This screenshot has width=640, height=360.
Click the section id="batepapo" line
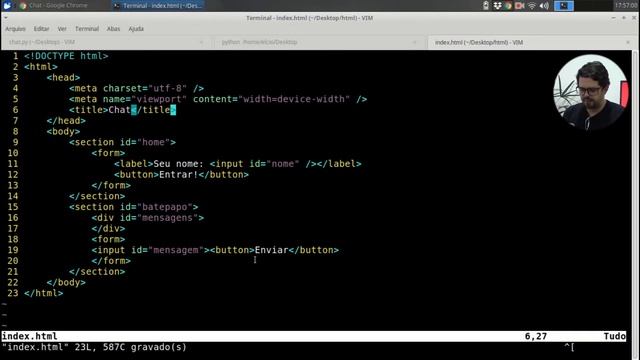pyautogui.click(x=133, y=207)
